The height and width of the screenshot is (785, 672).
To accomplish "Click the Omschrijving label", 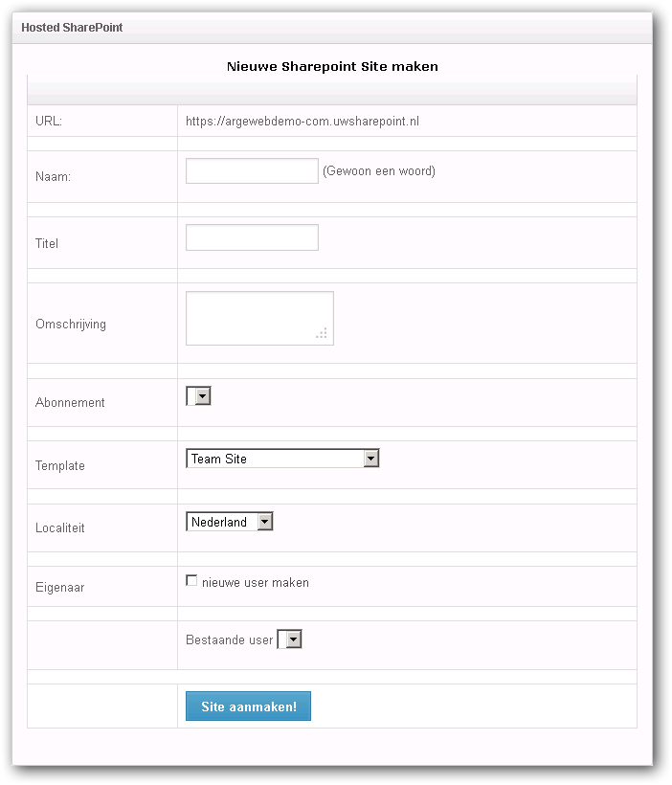I will pos(71,325).
